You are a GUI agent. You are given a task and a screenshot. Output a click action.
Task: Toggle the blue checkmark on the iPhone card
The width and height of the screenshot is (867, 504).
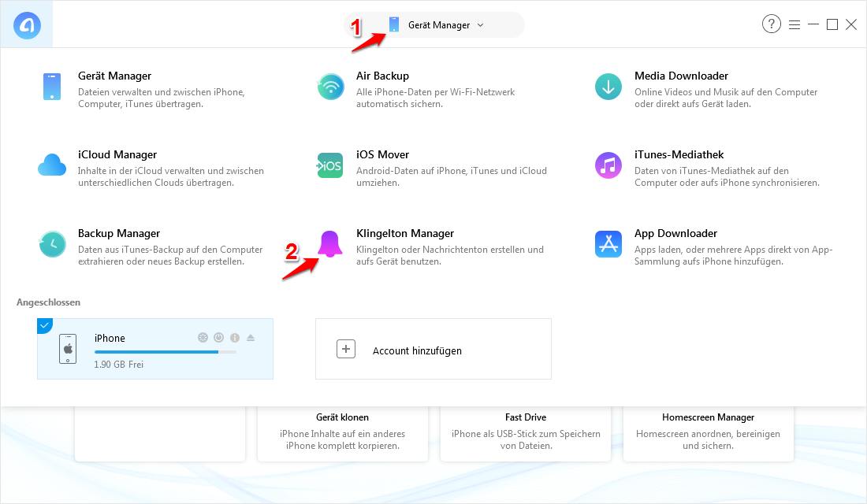[x=43, y=325]
